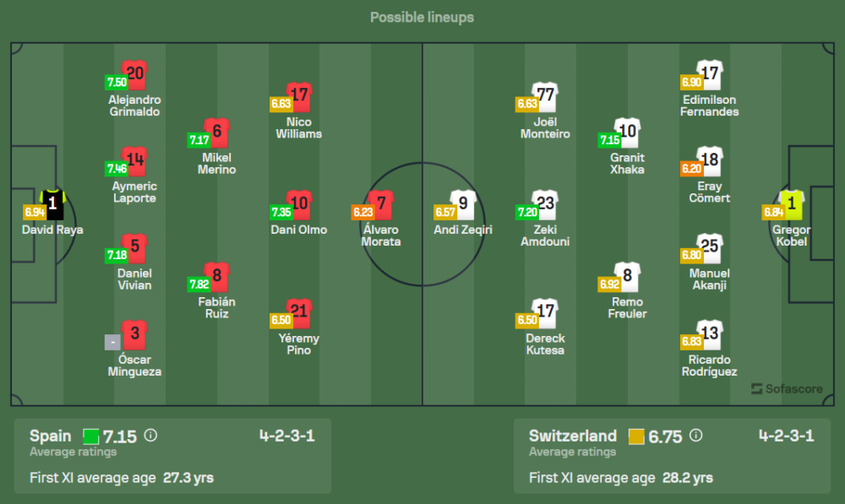Open Dani Olmo's player name link

pos(298,230)
